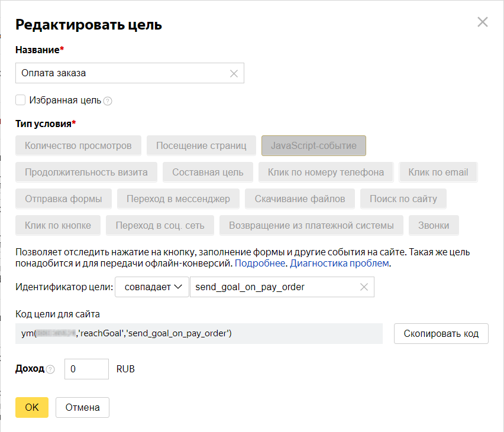The image size is (504, 432).
Task: Clear the goal name field
Action: pyautogui.click(x=234, y=73)
